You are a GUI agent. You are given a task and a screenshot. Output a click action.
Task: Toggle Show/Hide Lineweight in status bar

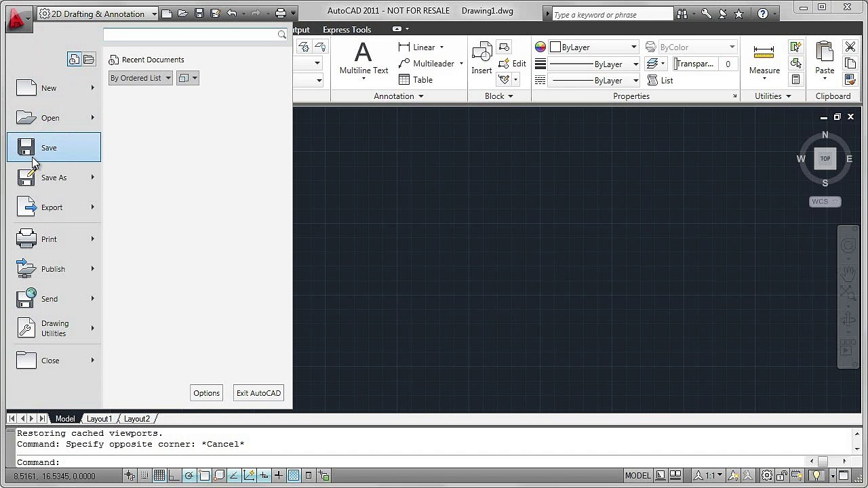coord(279,476)
